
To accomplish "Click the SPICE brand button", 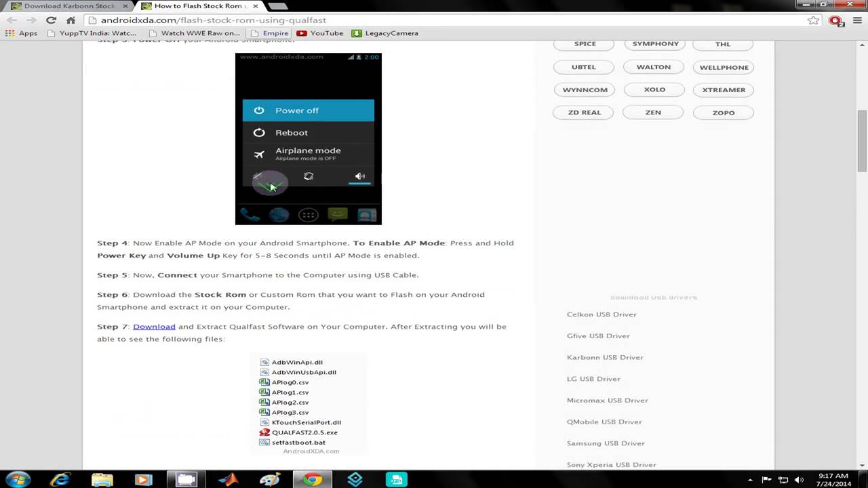I will pos(585,44).
